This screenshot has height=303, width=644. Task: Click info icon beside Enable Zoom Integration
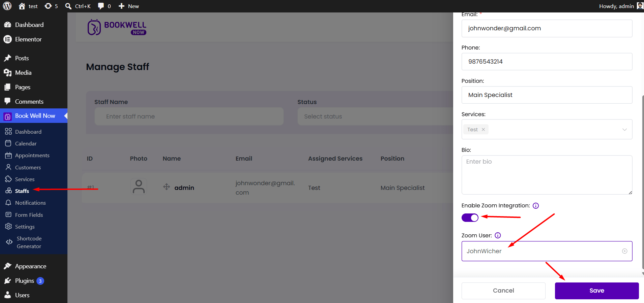pyautogui.click(x=536, y=206)
